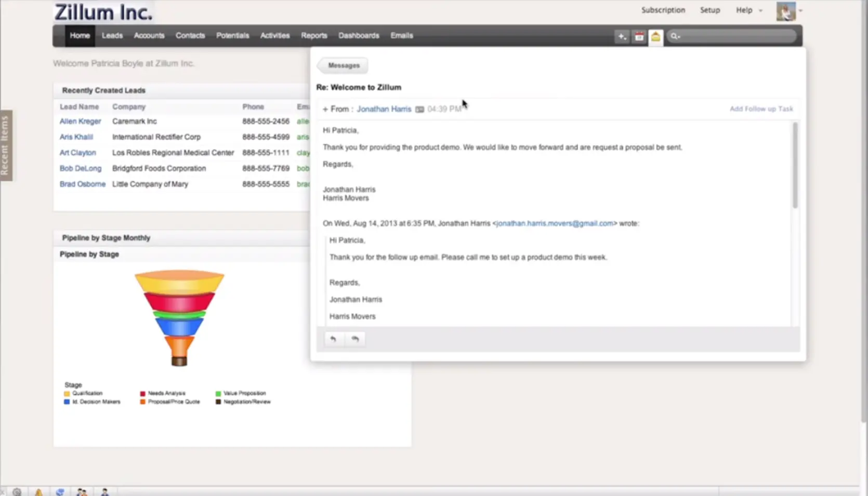The height and width of the screenshot is (496, 868).
Task: Click the quick create plus icon
Action: (x=621, y=36)
